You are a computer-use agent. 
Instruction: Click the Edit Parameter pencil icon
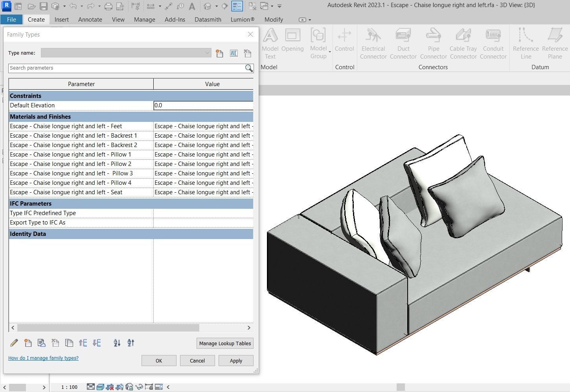[14, 343]
